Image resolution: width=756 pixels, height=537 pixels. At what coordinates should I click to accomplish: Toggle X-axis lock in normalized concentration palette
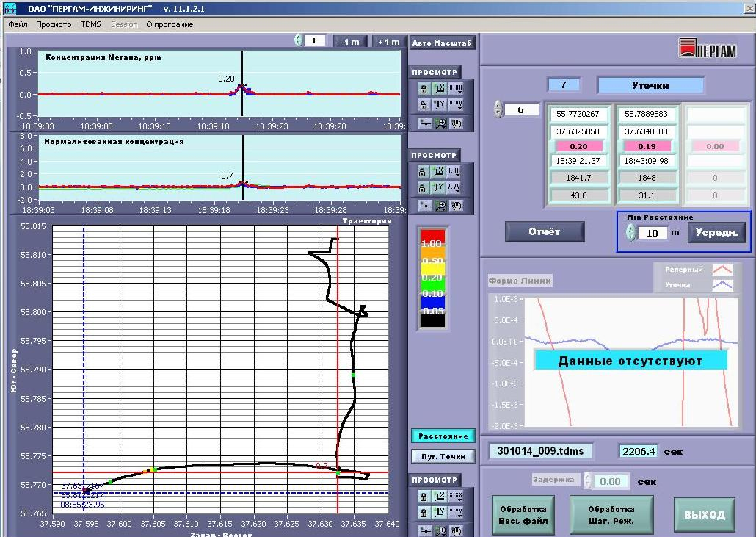coord(422,172)
